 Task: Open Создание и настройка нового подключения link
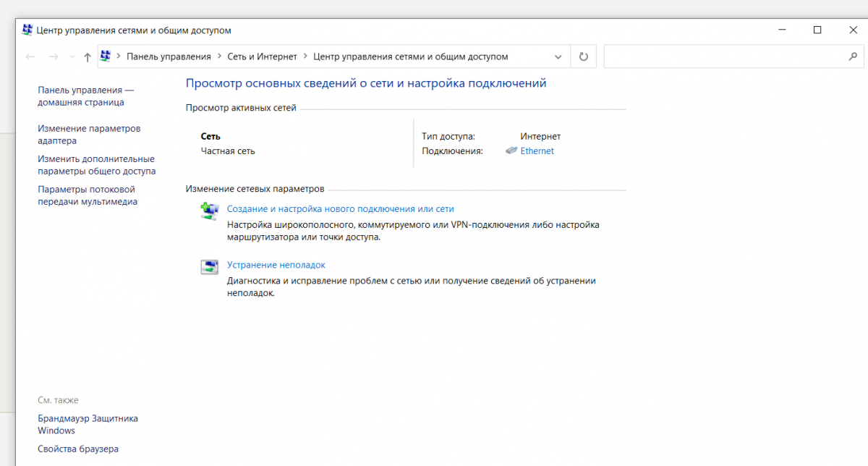(x=341, y=208)
